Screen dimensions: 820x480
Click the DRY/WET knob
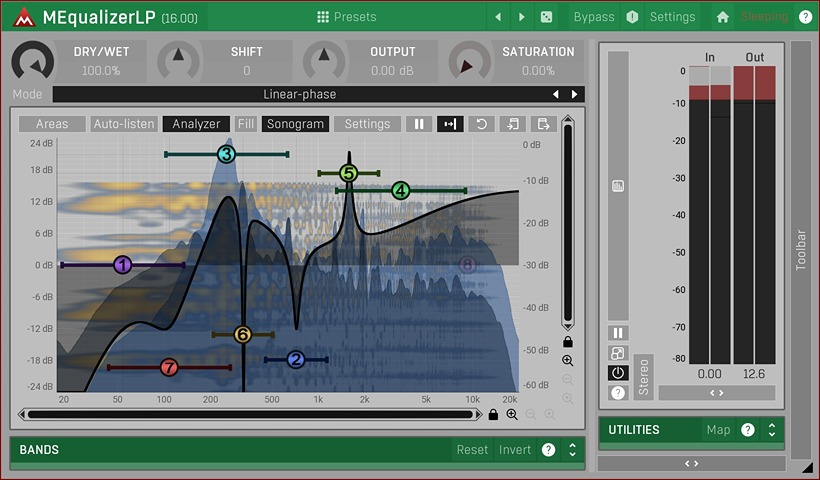click(32, 61)
